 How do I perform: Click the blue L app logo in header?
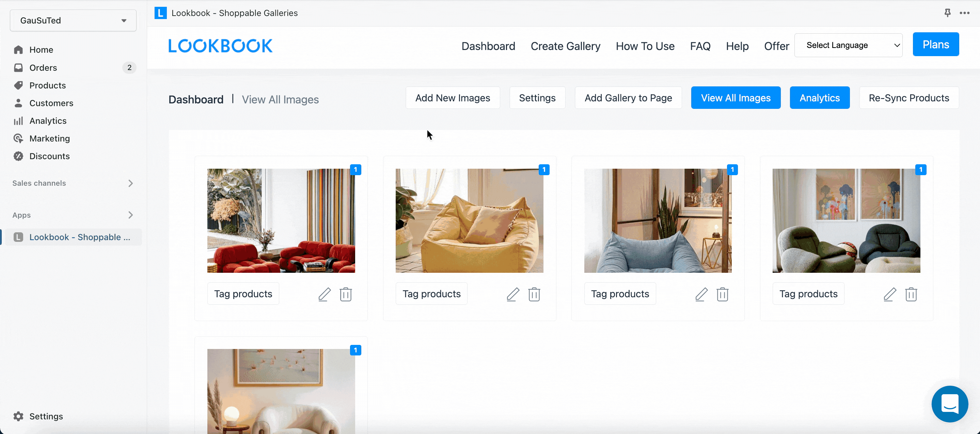tap(160, 13)
